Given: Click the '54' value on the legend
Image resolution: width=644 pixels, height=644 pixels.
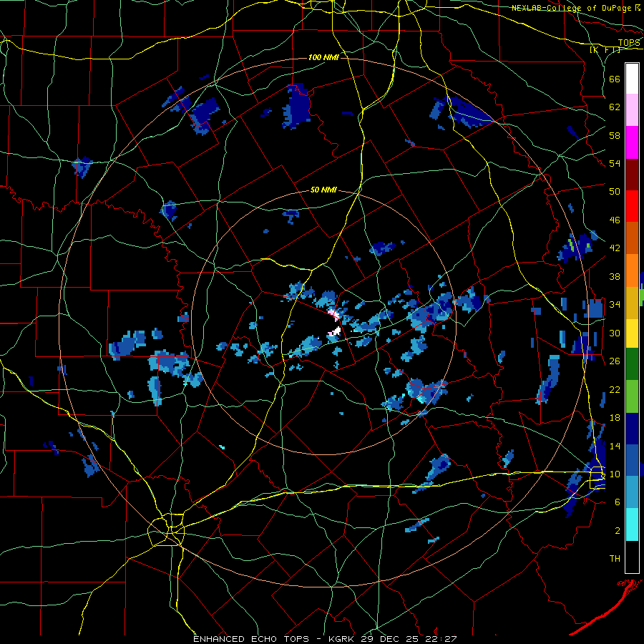Looking at the screenshot, I should pos(615,163).
